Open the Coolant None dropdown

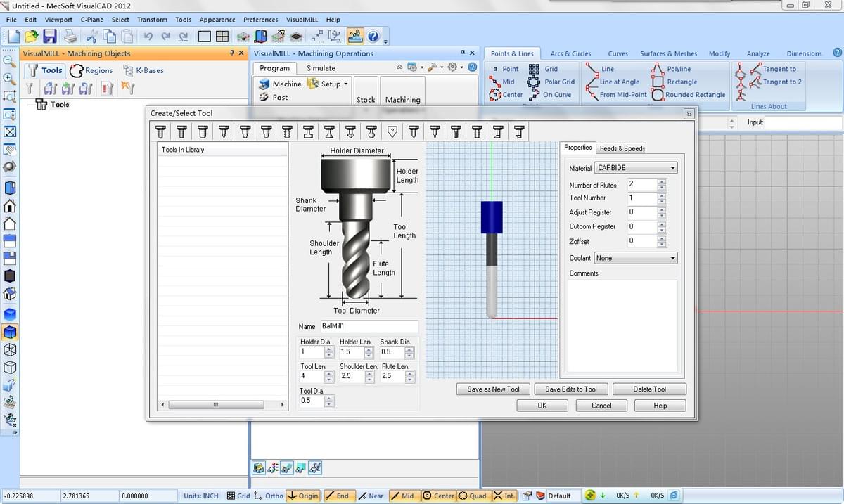pos(636,258)
